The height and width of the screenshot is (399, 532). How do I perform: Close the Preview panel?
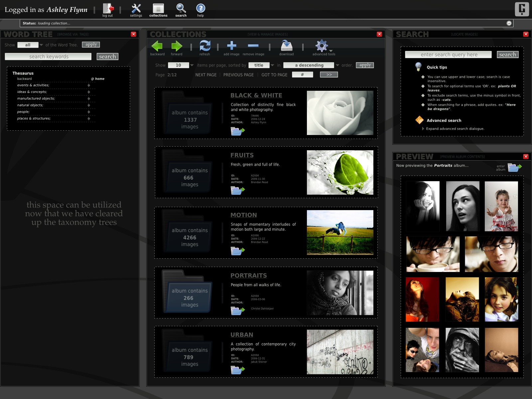point(526,157)
